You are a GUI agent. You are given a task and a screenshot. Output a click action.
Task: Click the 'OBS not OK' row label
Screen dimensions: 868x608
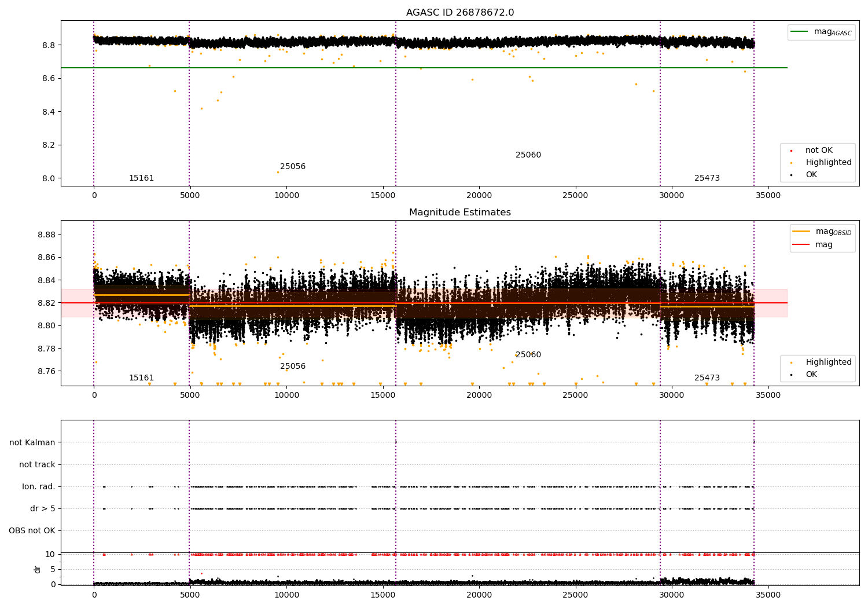coord(32,530)
